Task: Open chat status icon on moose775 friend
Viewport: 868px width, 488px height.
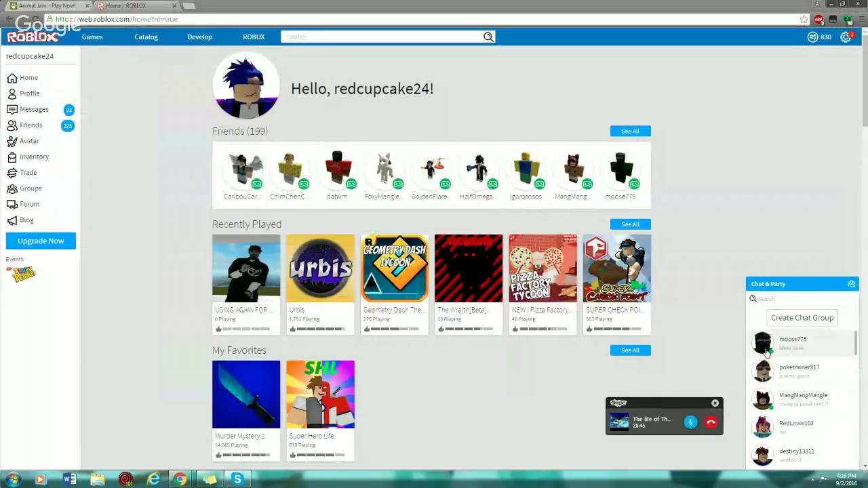Action: pos(634,184)
